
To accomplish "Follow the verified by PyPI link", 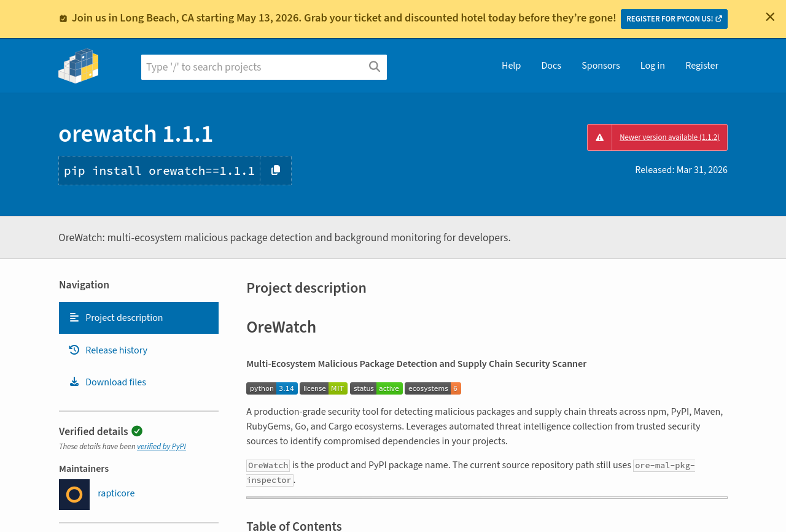I will pos(161,447).
